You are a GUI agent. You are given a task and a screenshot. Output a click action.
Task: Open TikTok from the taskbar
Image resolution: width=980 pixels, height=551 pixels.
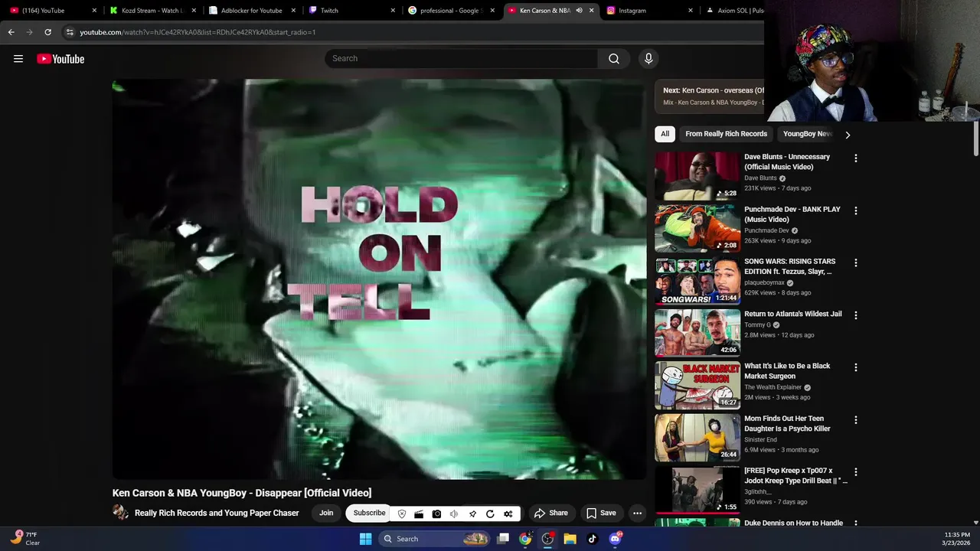point(592,539)
